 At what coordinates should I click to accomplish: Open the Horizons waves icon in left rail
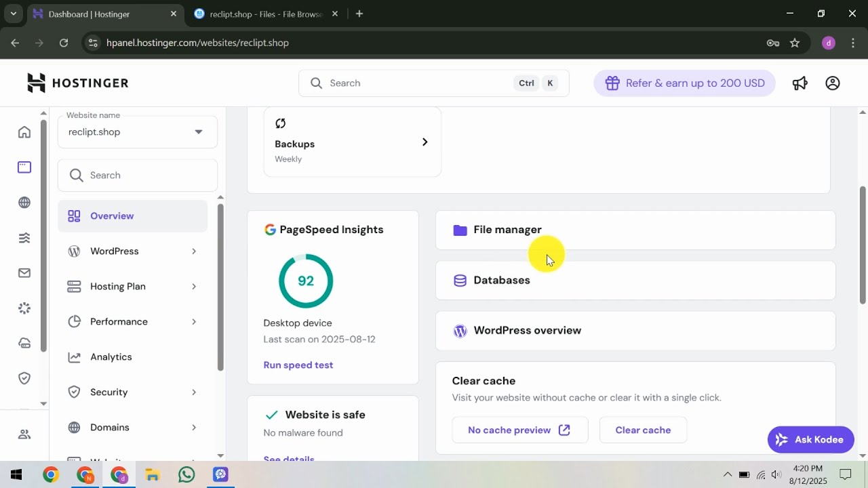pyautogui.click(x=24, y=237)
